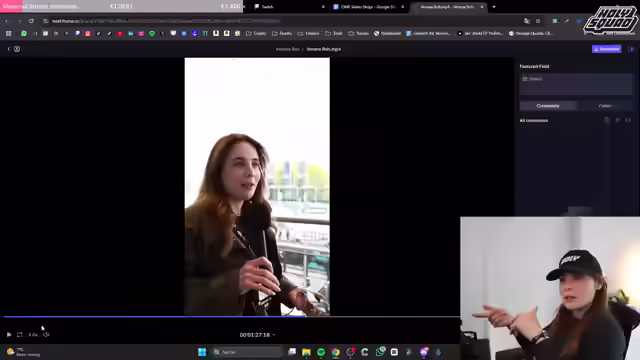Open the red YouTube bookmark icon
The image size is (640, 360).
tap(120, 33)
